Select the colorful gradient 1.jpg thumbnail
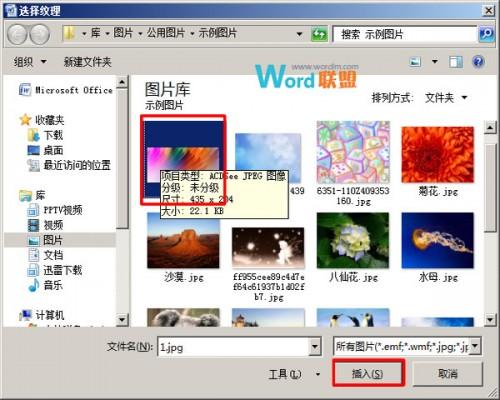This screenshot has width=500, height=400. click(183, 159)
